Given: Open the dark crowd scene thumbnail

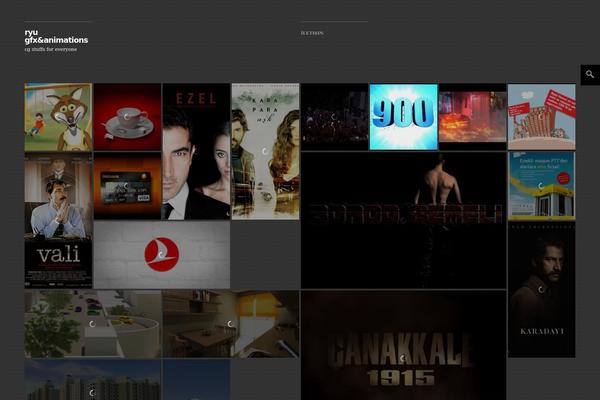Looking at the screenshot, I should (x=335, y=117).
